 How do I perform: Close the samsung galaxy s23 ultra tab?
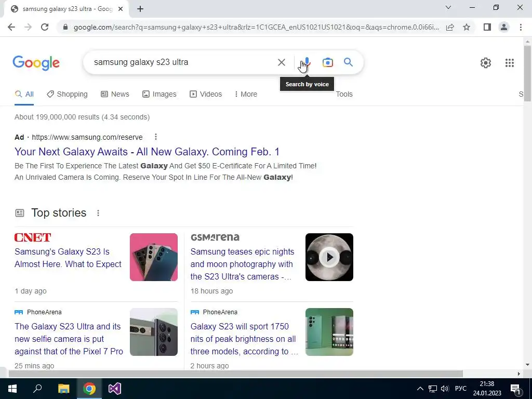tap(121, 9)
